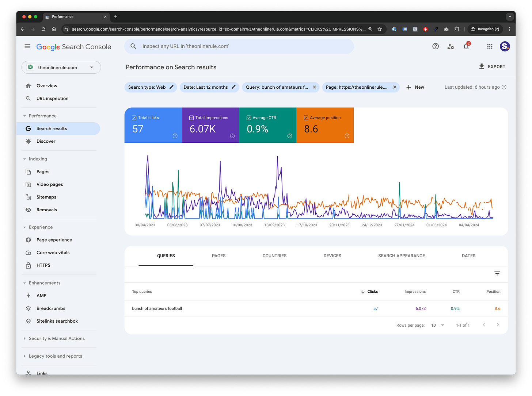Viewport: 532px width, 396px height.
Task: Switch to the Search Appearance tab
Action: pyautogui.click(x=402, y=256)
